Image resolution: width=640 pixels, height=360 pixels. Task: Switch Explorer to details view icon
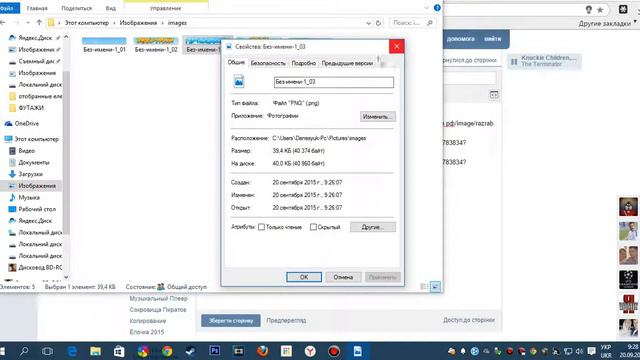424,287
